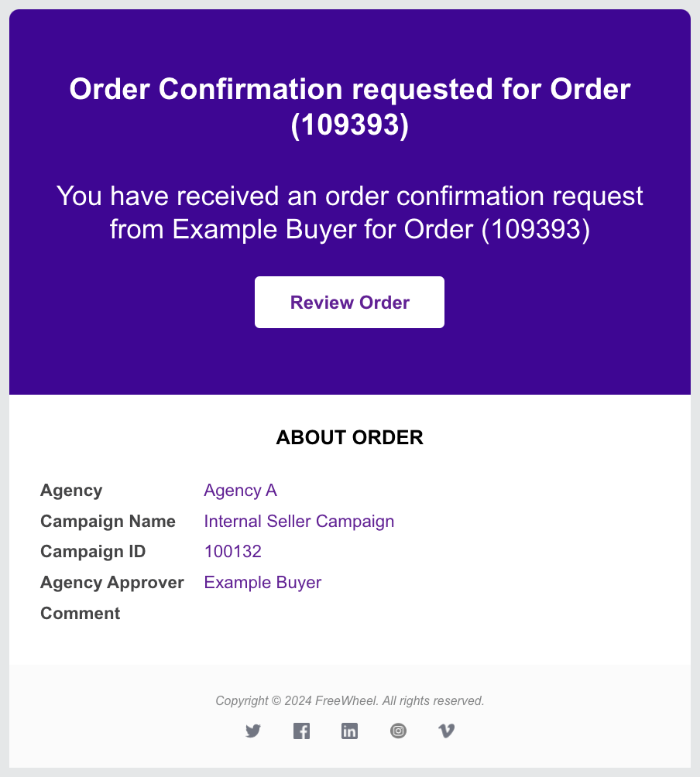The width and height of the screenshot is (700, 777).
Task: Open the Twitter icon in the footer
Action: (x=253, y=731)
